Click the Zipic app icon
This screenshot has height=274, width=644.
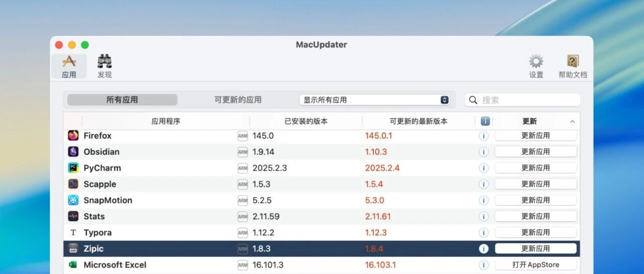pyautogui.click(x=73, y=248)
